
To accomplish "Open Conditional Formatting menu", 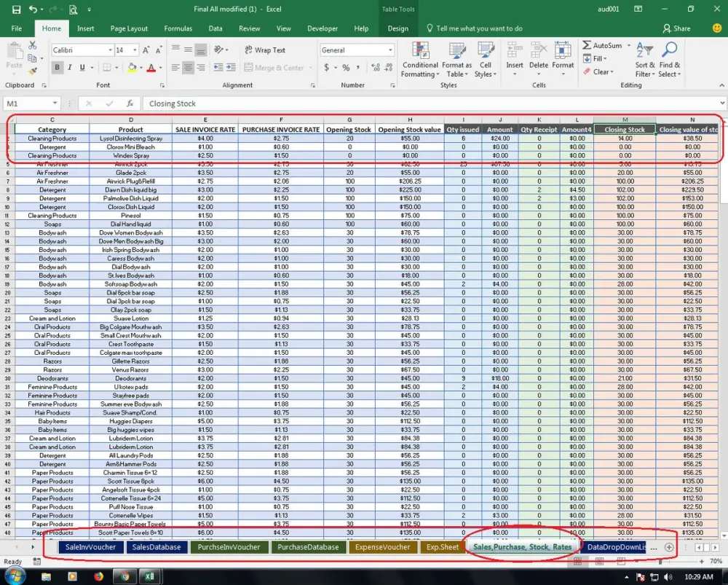I will click(x=420, y=60).
